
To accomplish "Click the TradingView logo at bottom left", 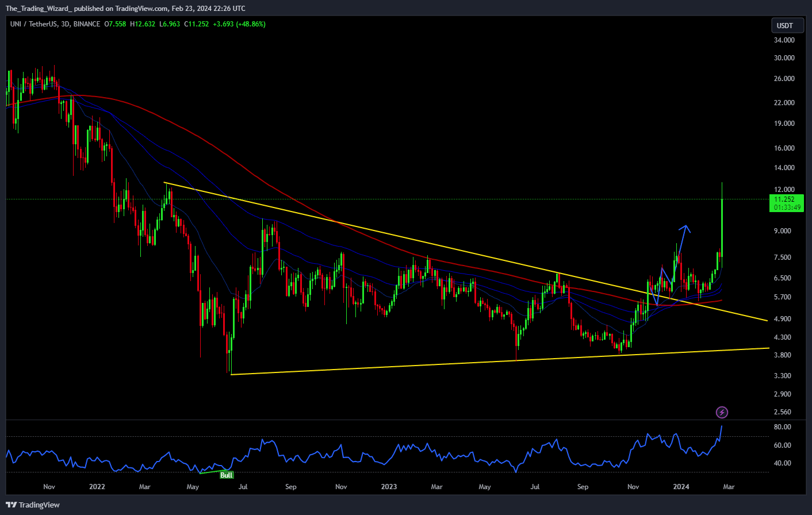I will (x=33, y=505).
